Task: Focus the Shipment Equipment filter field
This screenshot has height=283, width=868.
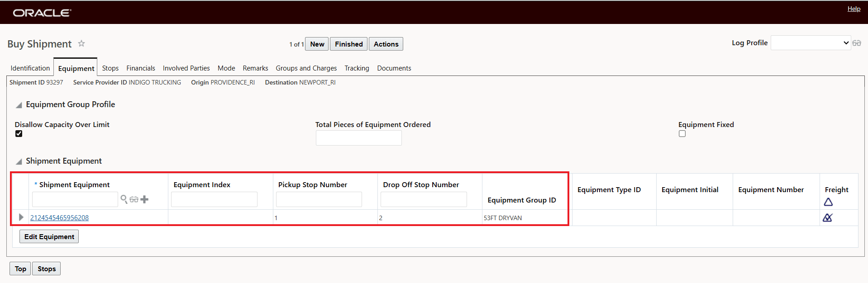Action: [75, 199]
